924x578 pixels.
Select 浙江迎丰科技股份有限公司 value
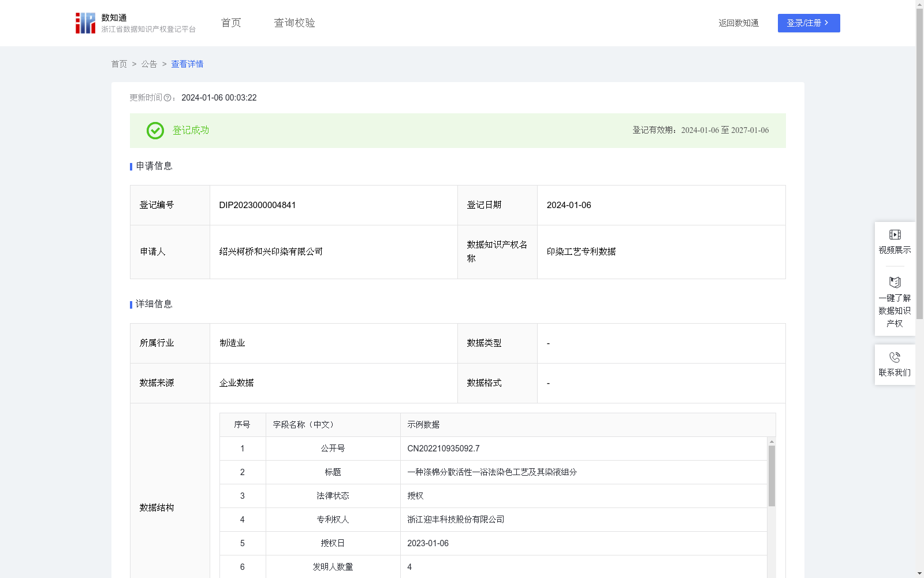(456, 520)
